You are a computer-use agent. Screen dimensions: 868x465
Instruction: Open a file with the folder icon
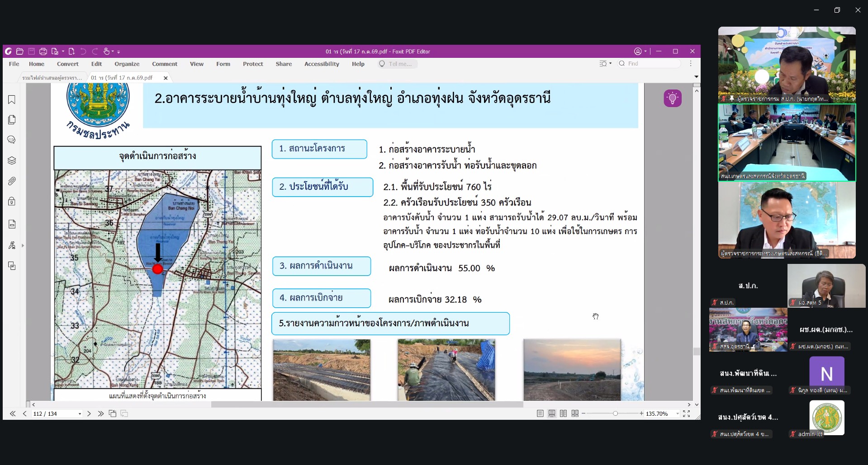click(20, 52)
